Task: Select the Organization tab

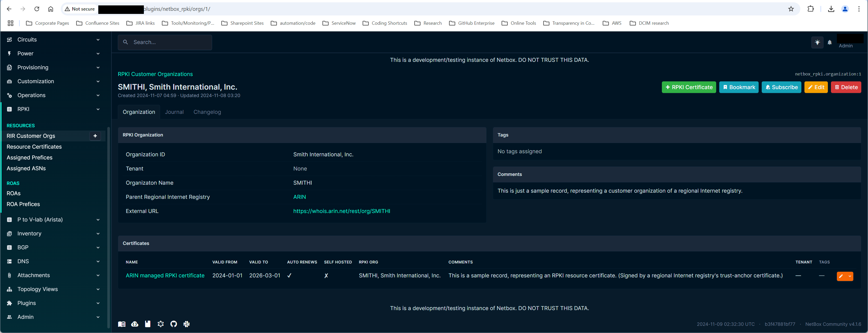Action: pos(139,112)
